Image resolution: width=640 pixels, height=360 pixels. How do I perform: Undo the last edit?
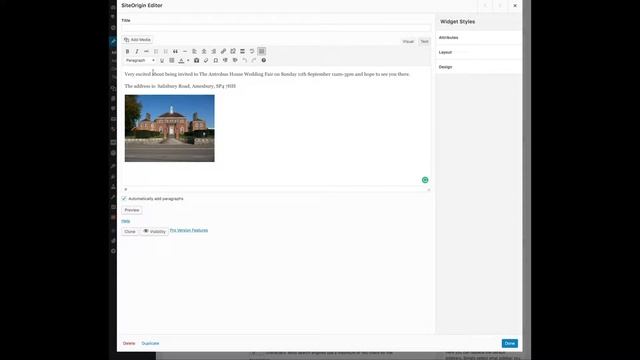pos(244,60)
